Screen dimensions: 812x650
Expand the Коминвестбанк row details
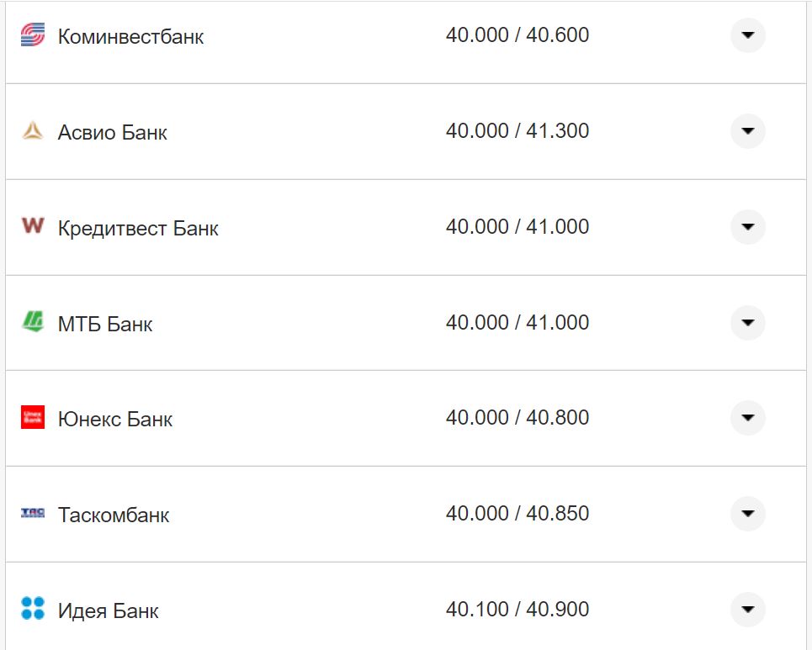[x=747, y=35]
